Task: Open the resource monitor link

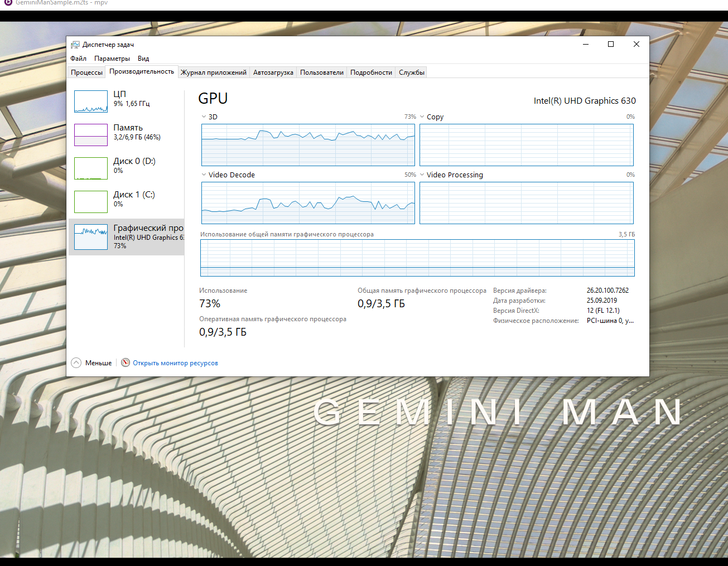Action: coord(175,363)
